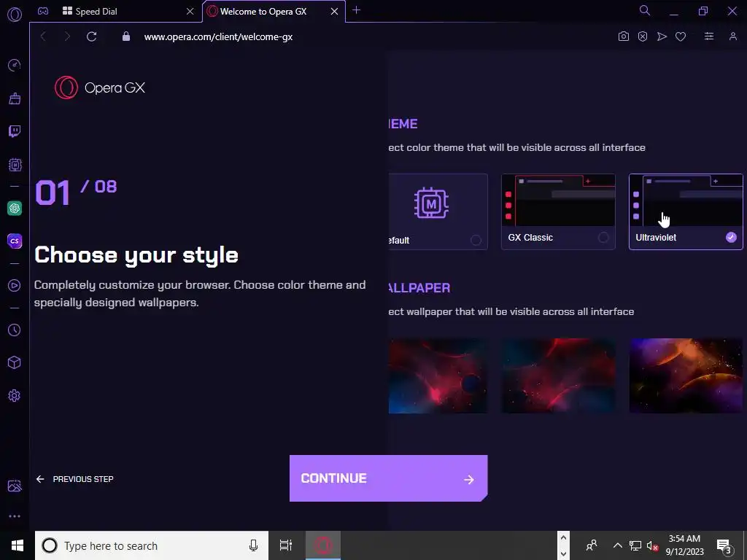This screenshot has width=747, height=560.
Task: Go back via PREVIOUS STEP link
Action: (x=75, y=479)
